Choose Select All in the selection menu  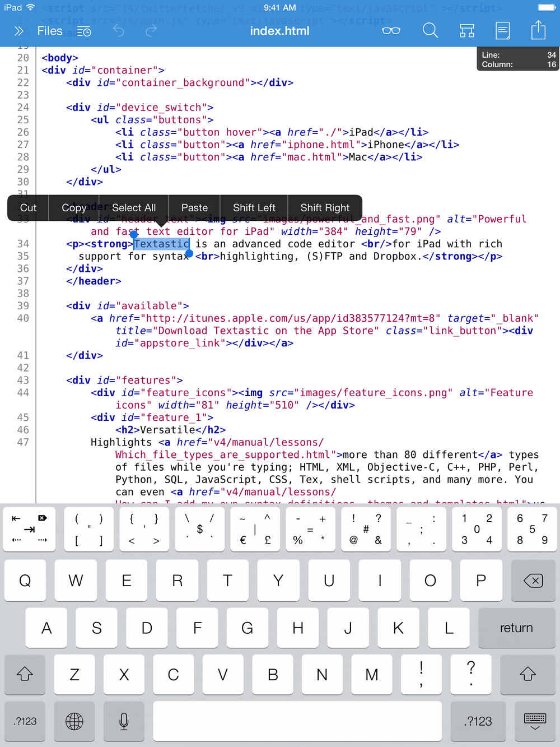[134, 208]
